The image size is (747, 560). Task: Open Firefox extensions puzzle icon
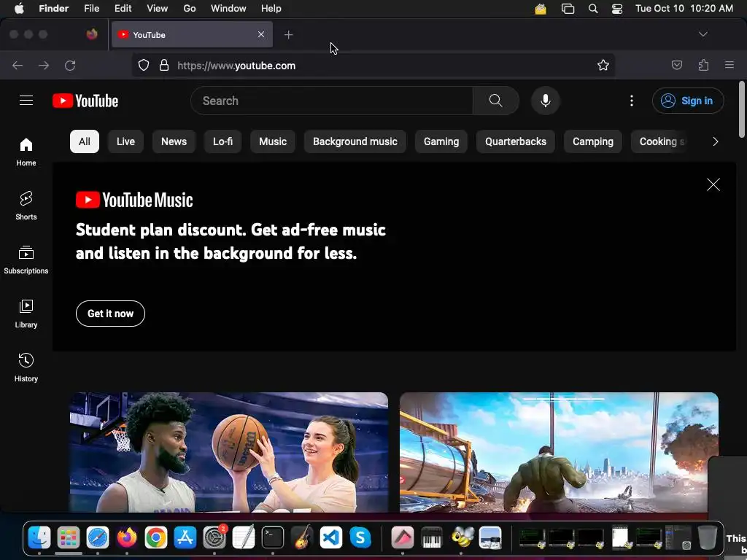[x=704, y=65]
